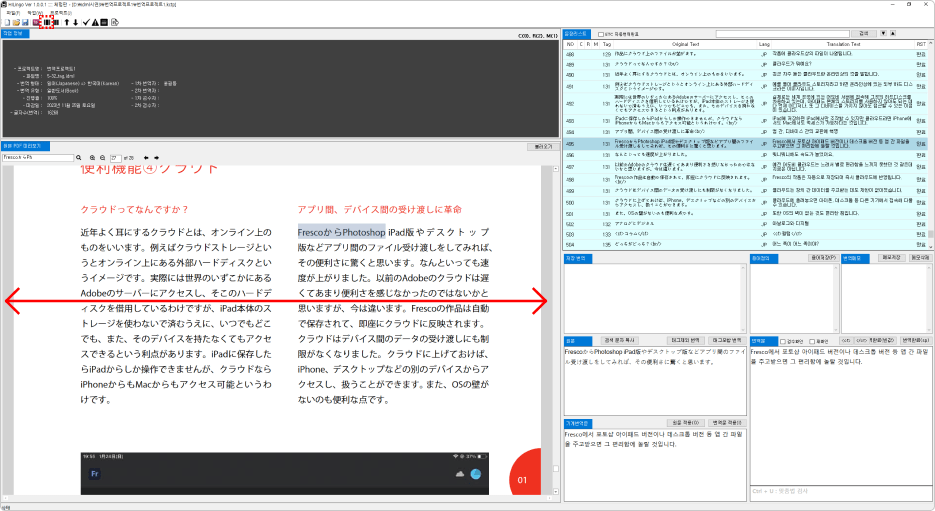
Task: Click in the 원문 source text box
Action: (x=655, y=380)
